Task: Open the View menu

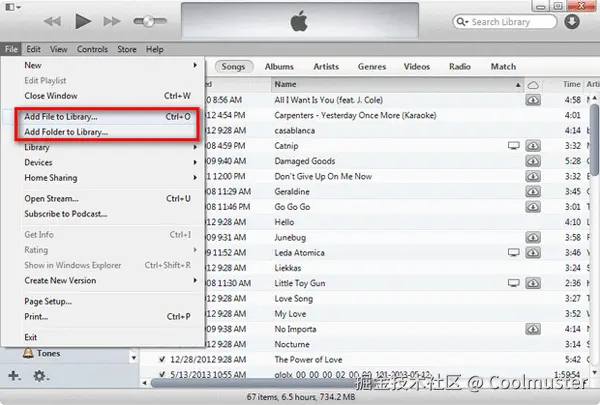Action: click(59, 49)
